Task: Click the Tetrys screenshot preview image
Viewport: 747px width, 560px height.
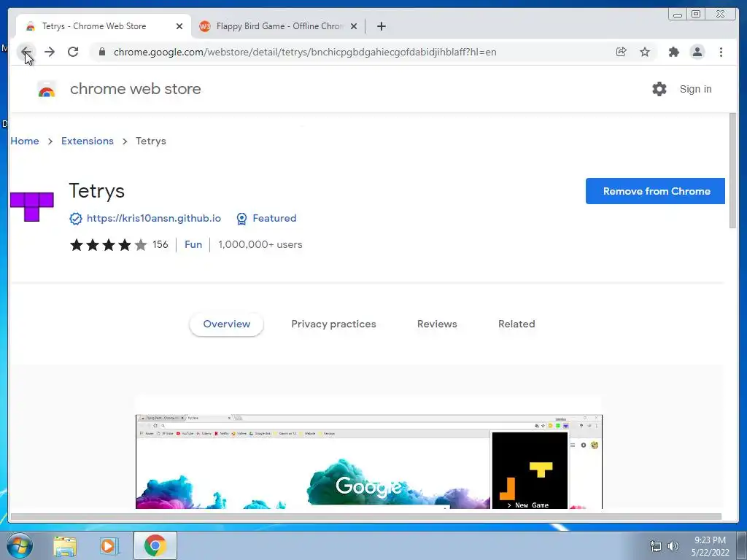Action: click(x=368, y=462)
